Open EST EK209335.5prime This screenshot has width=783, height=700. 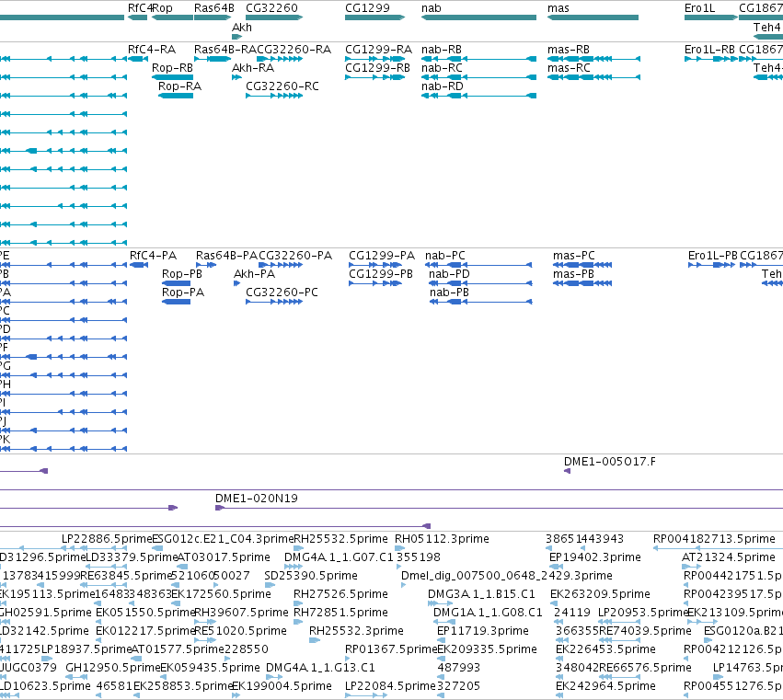488,649
